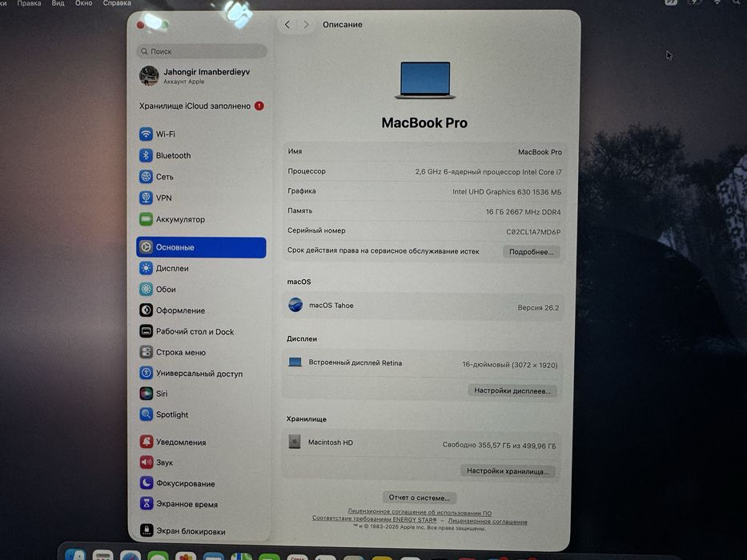Click the MacBook Pro laptop image

[x=425, y=80]
